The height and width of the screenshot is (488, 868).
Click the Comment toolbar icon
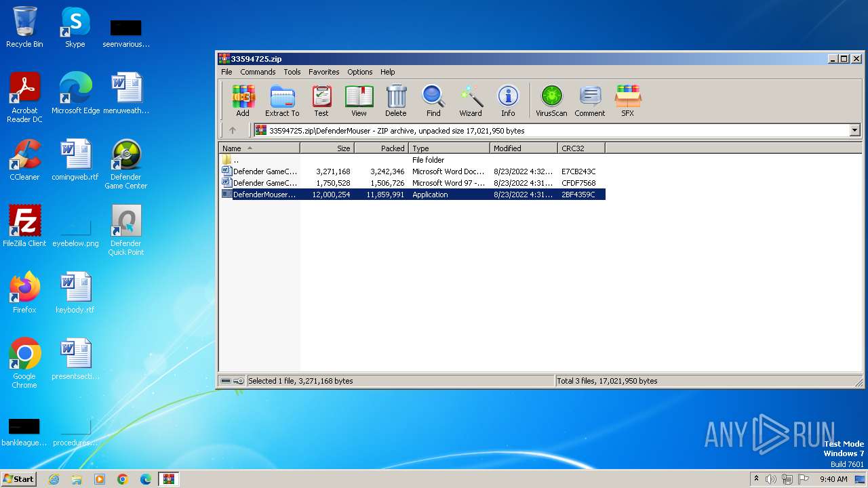(x=590, y=100)
